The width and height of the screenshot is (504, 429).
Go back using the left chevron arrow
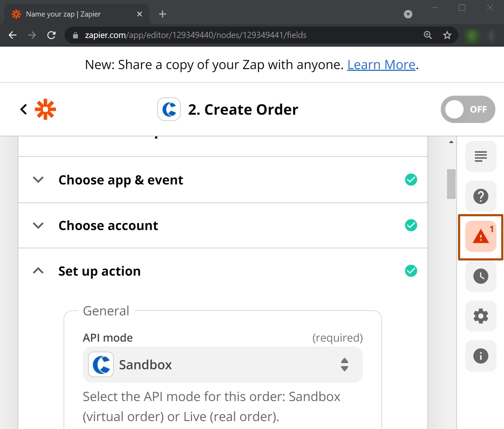pos(23,109)
